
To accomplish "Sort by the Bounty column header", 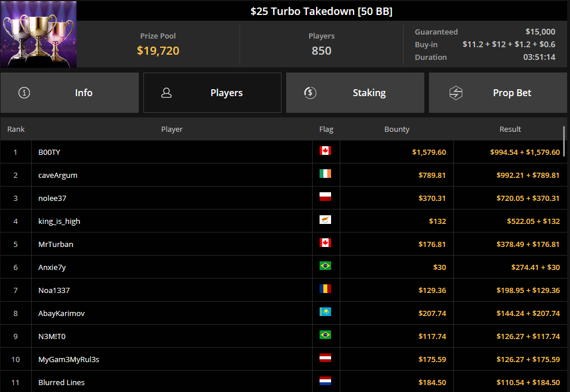I will tap(397, 130).
